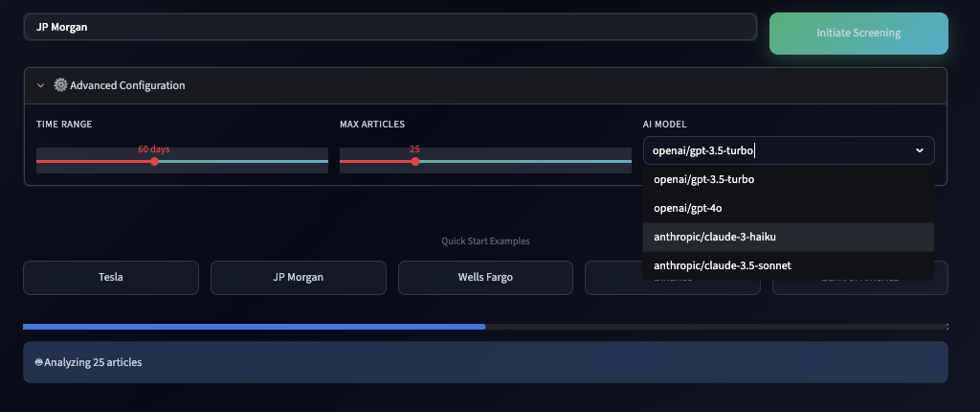Click the Max Articles slider handle at 25

click(415, 162)
